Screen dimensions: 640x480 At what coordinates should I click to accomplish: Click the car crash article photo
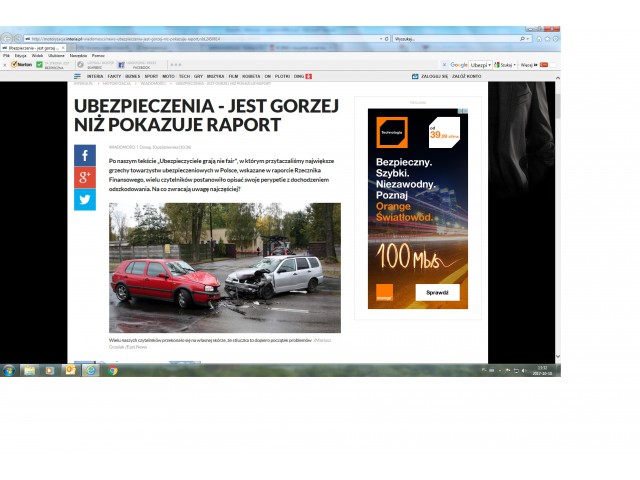(224, 267)
